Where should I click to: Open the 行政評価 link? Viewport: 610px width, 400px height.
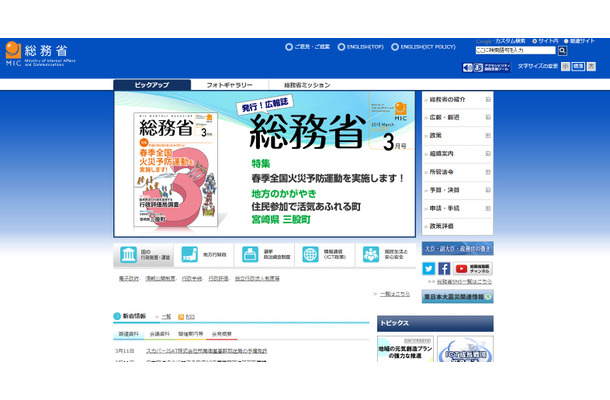(218, 279)
